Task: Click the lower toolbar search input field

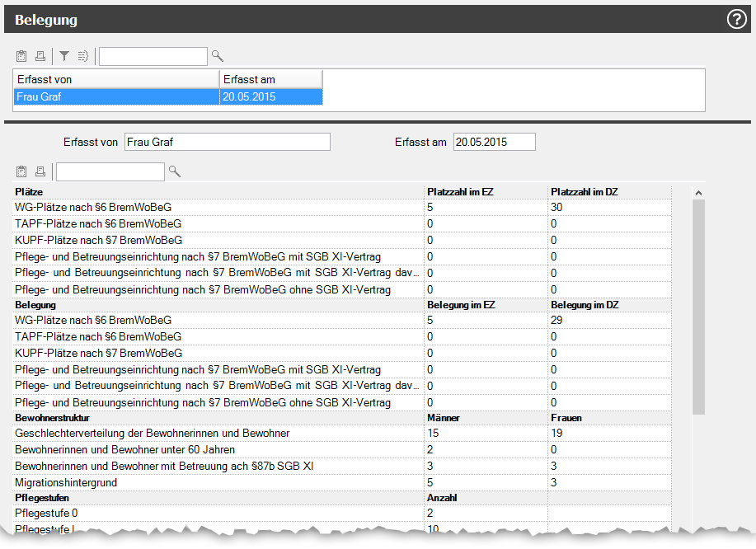Action: pos(110,171)
